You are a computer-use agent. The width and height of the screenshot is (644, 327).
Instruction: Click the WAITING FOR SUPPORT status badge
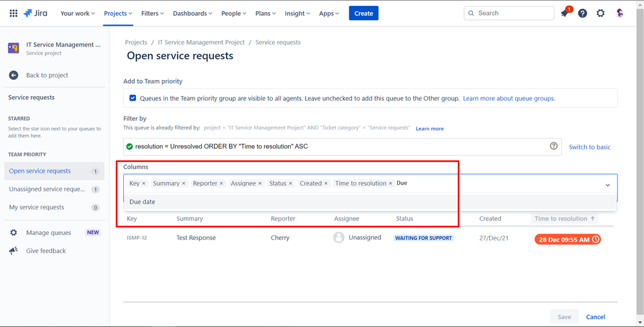click(424, 238)
